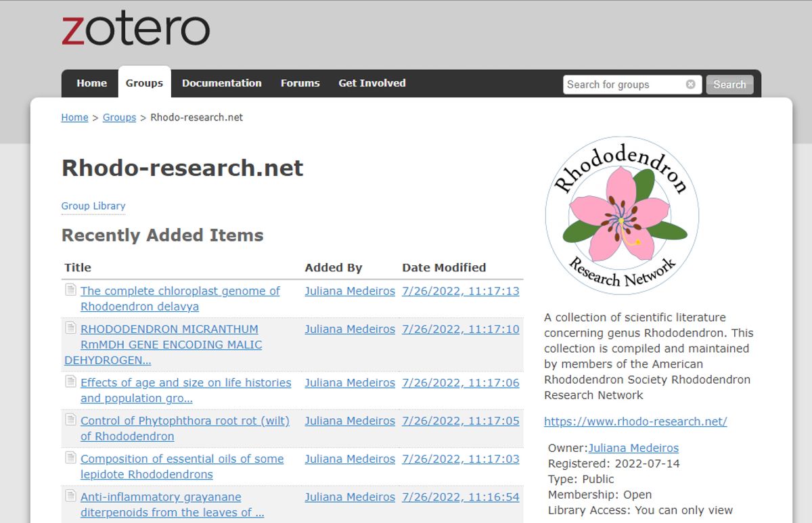The width and height of the screenshot is (812, 523).
Task: Click date 7/26/2022, 11:16:54
Action: click(x=461, y=497)
